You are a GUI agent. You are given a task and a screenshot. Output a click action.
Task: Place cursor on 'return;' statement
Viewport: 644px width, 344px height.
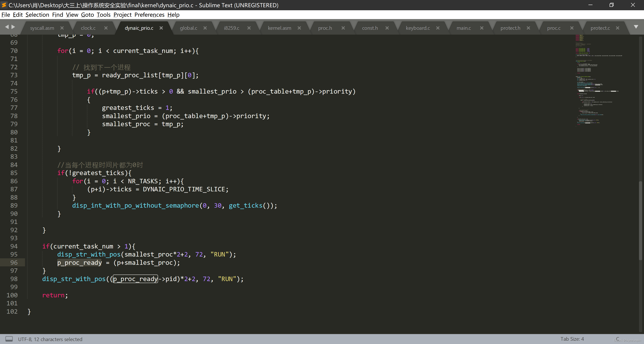(x=55, y=295)
